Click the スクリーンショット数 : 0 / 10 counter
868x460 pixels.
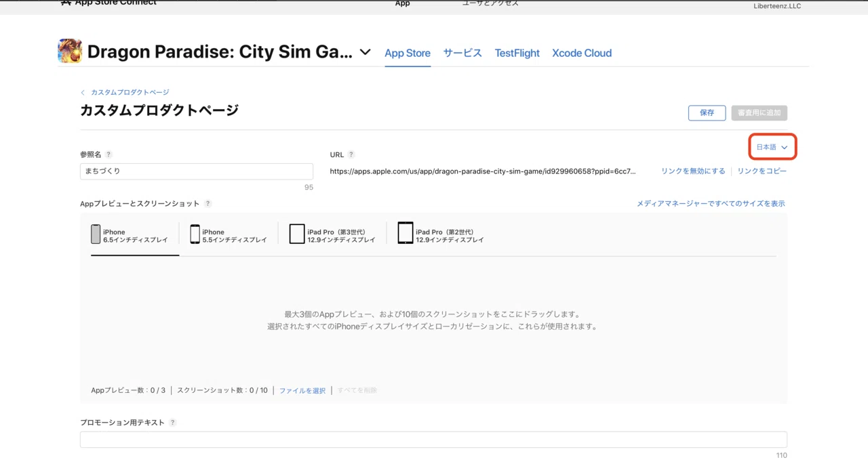point(222,391)
